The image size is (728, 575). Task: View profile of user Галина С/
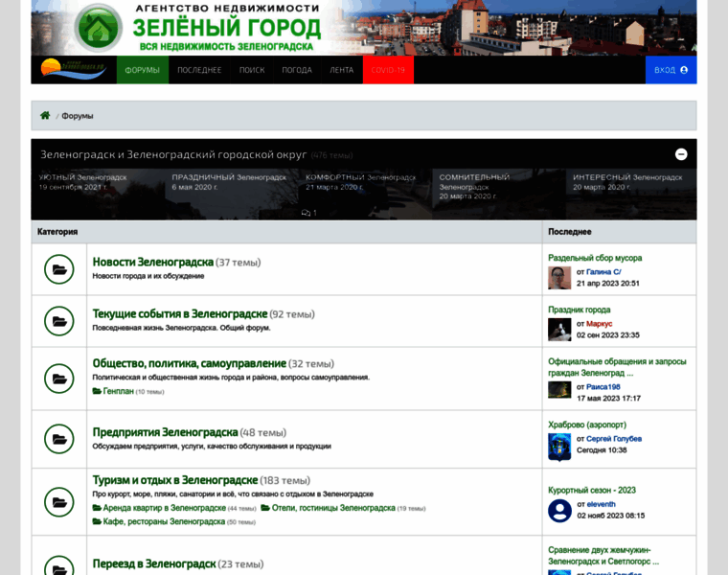(603, 272)
